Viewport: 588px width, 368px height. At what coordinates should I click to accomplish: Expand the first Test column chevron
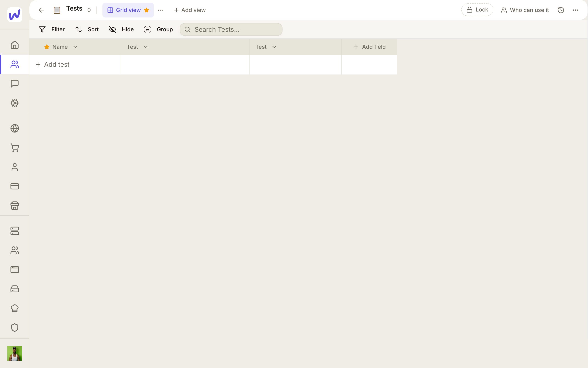[x=146, y=47]
